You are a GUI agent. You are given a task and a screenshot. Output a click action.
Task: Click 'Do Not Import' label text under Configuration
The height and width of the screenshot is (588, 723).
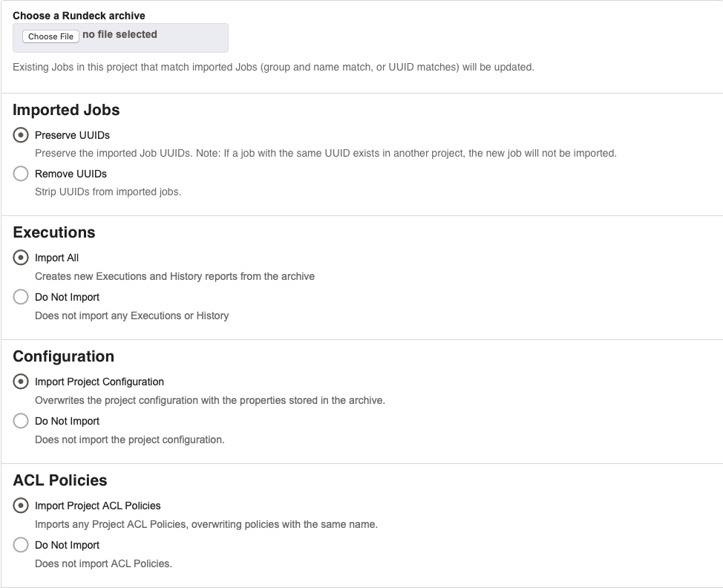(67, 421)
